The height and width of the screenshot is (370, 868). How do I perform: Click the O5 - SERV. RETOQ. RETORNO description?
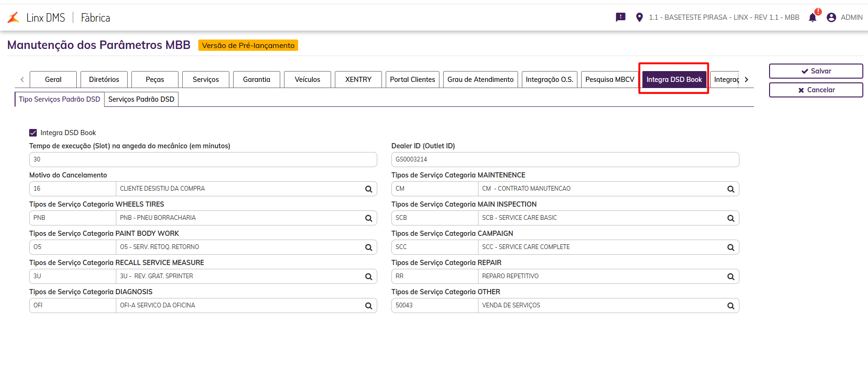[x=159, y=247]
